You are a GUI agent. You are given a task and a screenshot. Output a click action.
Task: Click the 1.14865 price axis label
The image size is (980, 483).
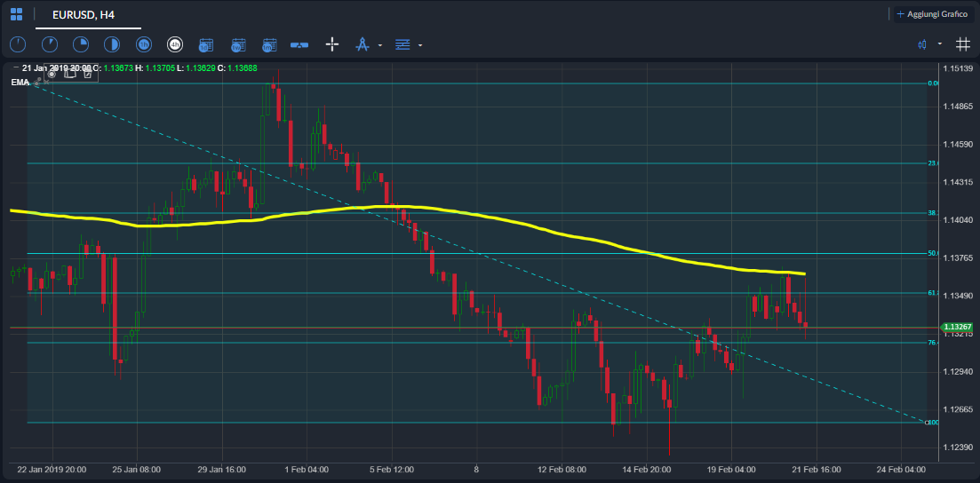click(957, 107)
